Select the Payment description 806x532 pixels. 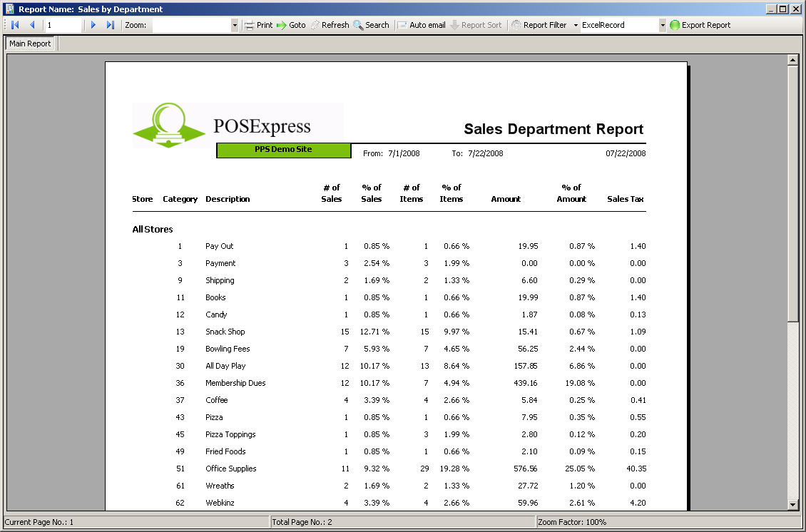tap(220, 263)
